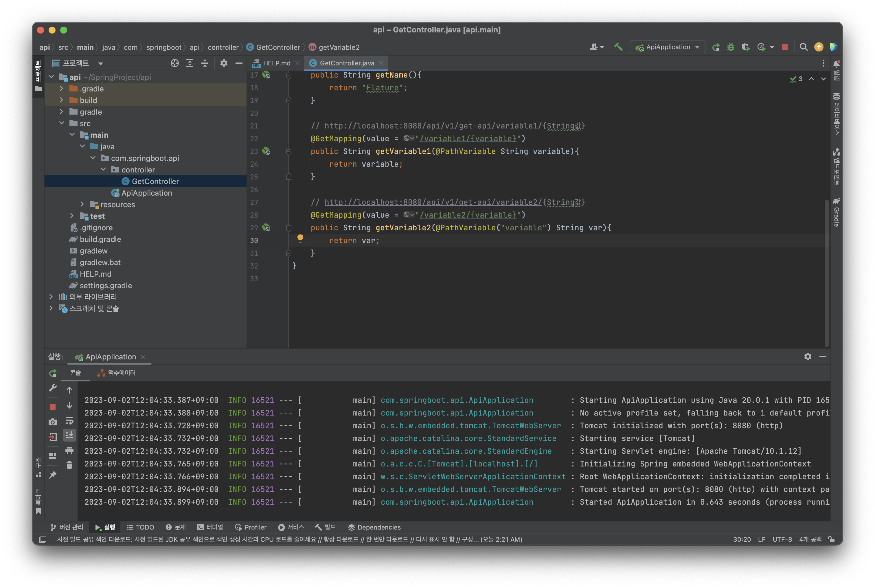Open the tab options three-dot menu
This screenshot has width=875, height=588.
click(x=823, y=63)
